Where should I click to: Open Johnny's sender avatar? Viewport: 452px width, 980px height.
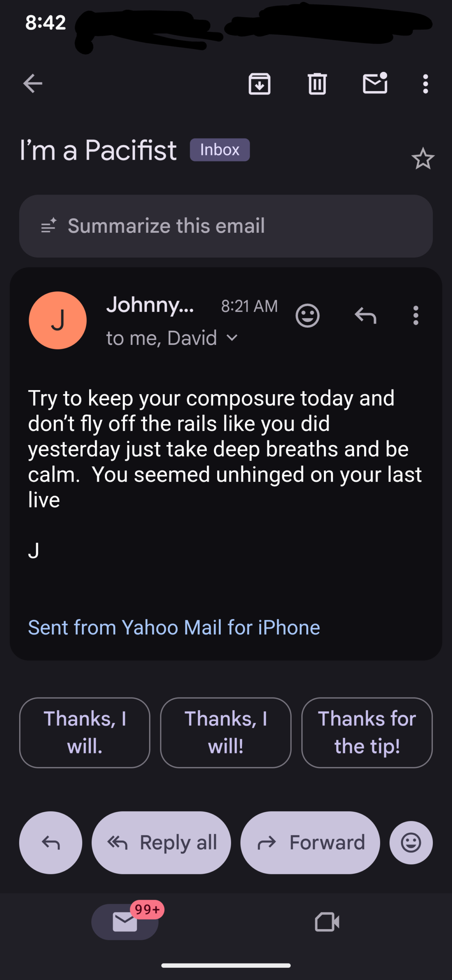click(58, 320)
